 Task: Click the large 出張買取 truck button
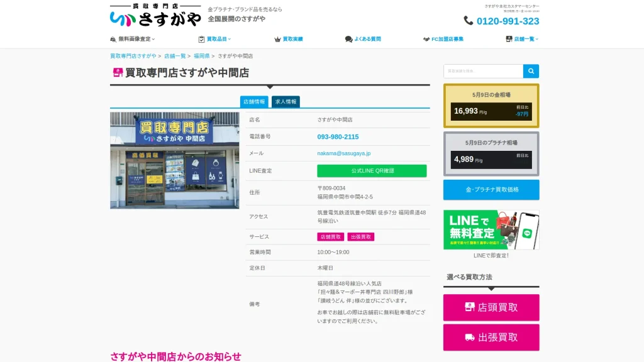click(x=491, y=337)
